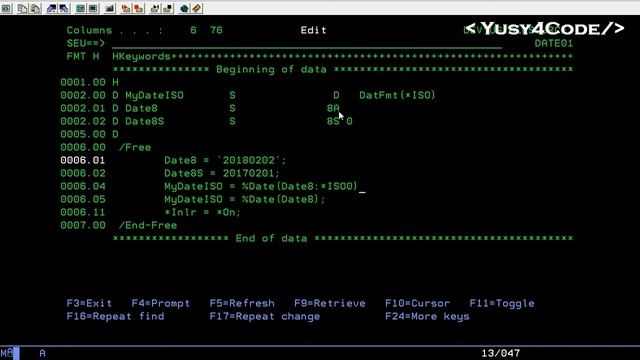Click the F3=Exit function key label
The width and height of the screenshot is (640, 360).
(89, 303)
